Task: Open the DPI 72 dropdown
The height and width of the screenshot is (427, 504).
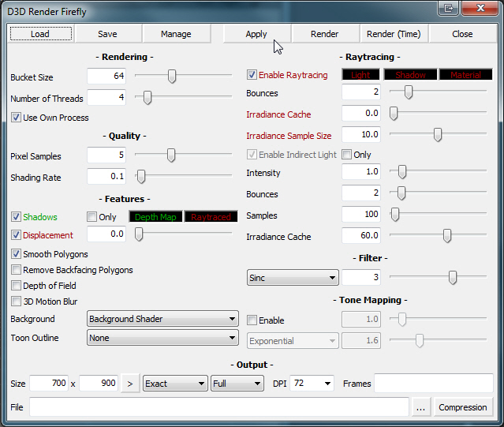Action: (x=312, y=384)
